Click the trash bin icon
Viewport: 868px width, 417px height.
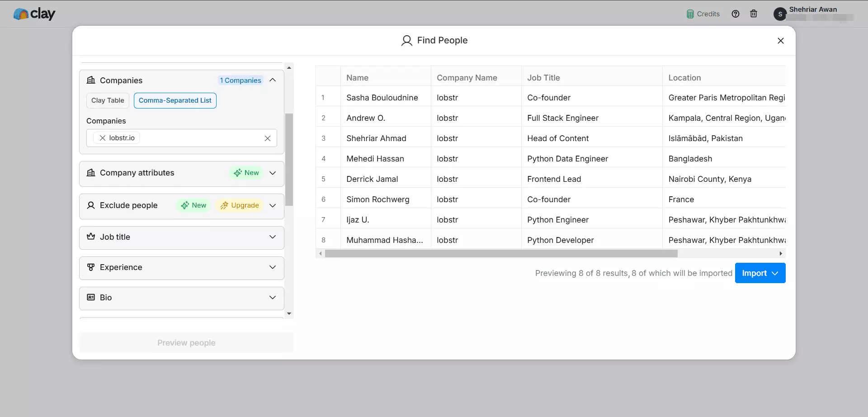(x=754, y=14)
